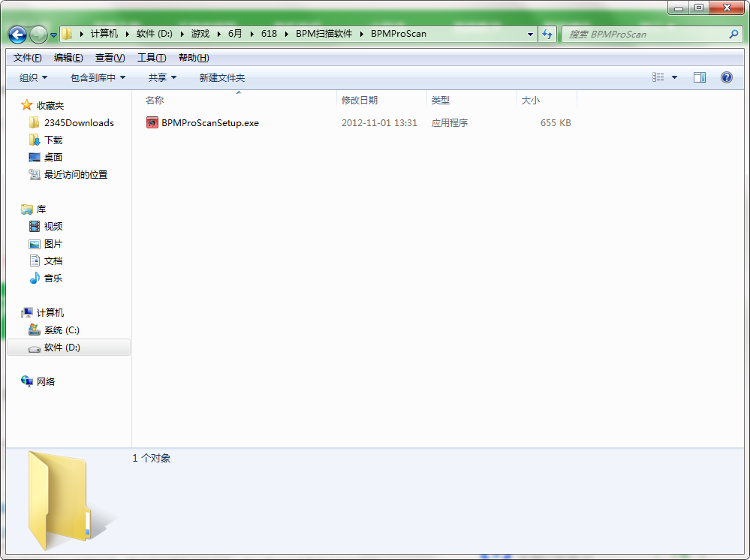Viewport: 750px width, 560px height.
Task: Sort by 修改日期 column header
Action: [360, 100]
